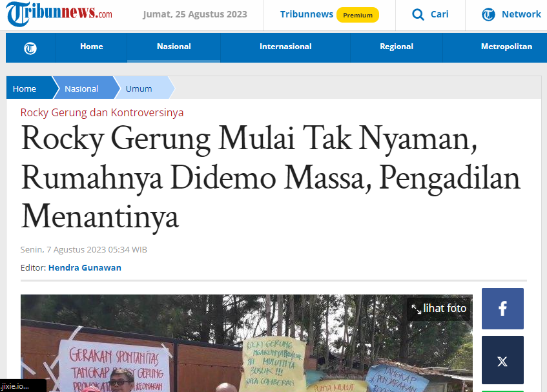547x392 pixels.
Task: Click the yellow Premium badge
Action: click(358, 15)
